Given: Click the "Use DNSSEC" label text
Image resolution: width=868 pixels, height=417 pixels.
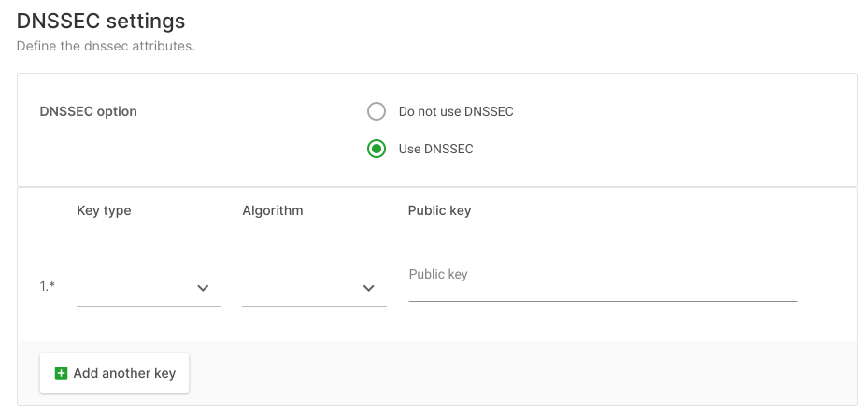Looking at the screenshot, I should pos(435,149).
